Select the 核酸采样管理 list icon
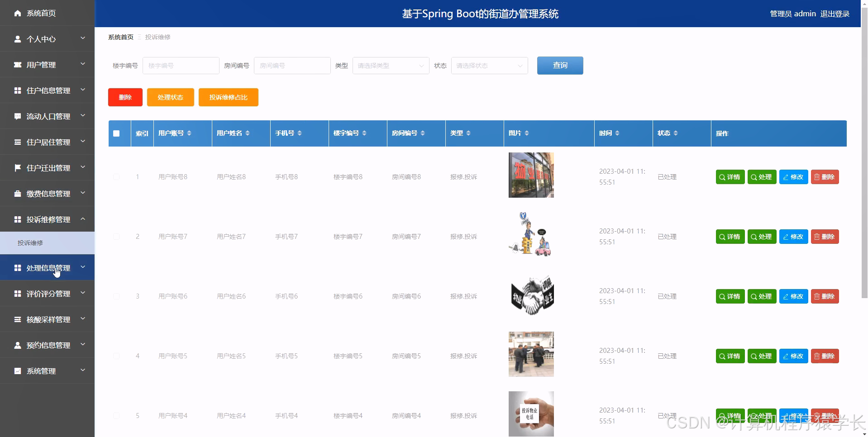Screen dimensions: 868x437 point(17,319)
